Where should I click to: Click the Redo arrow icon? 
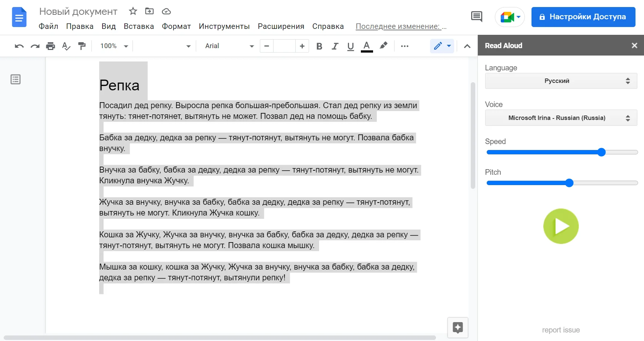pos(35,46)
